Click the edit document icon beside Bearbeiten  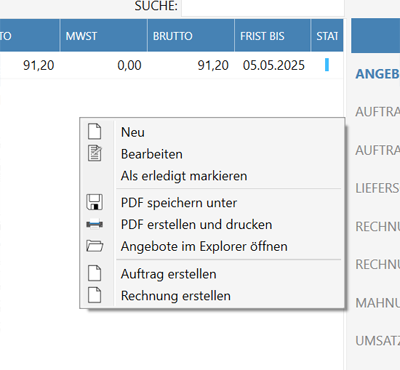(x=95, y=154)
